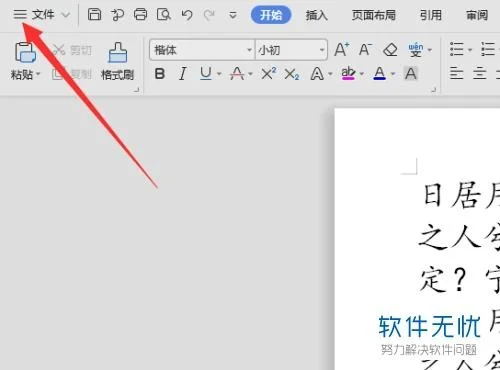Screen dimensions: 500x370
Task: Toggle Bold formatting
Action: tap(160, 74)
